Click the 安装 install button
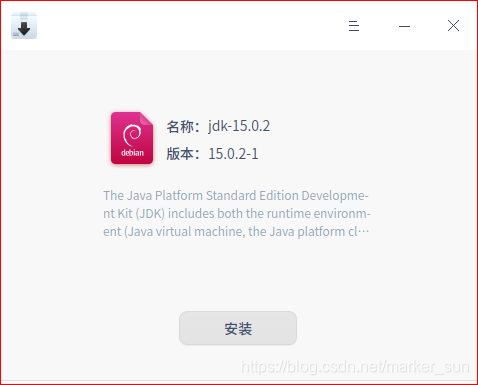The image size is (478, 385). 238,328
